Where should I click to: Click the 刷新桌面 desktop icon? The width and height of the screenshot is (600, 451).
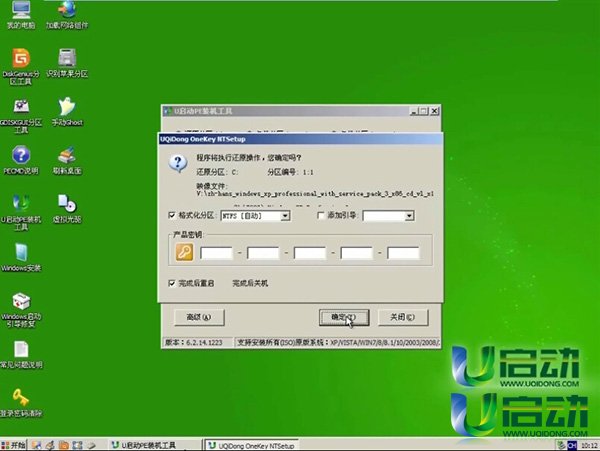click(x=67, y=160)
